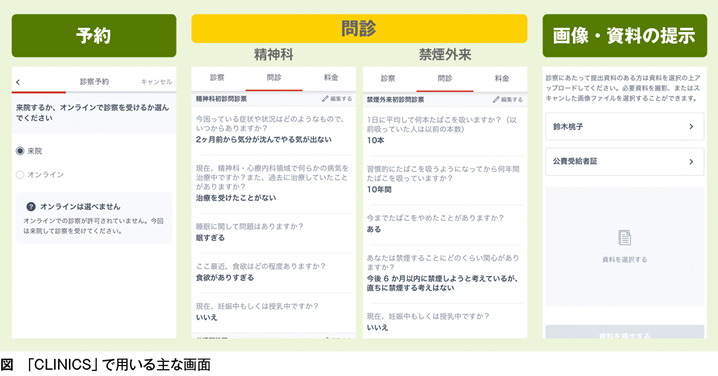Expand the 鈴木桃子 row chevron
Screen dimensions: 718x376
pos(691,126)
